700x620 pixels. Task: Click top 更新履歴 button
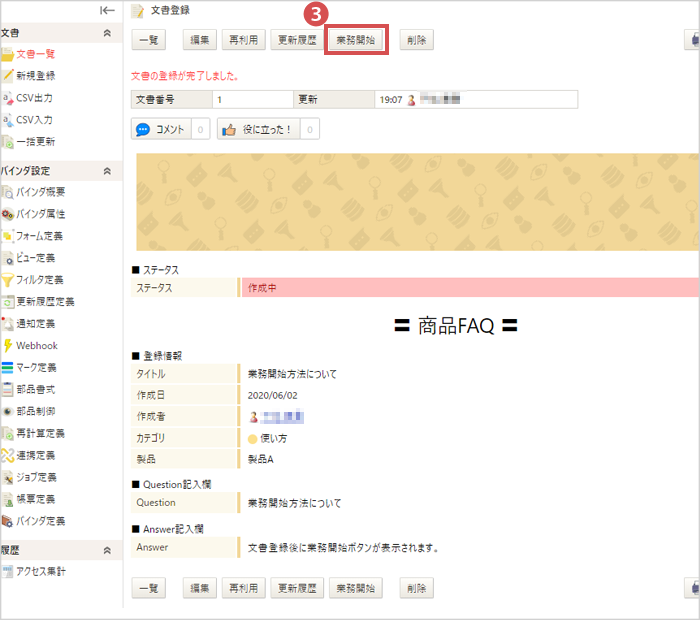pyautogui.click(x=297, y=40)
